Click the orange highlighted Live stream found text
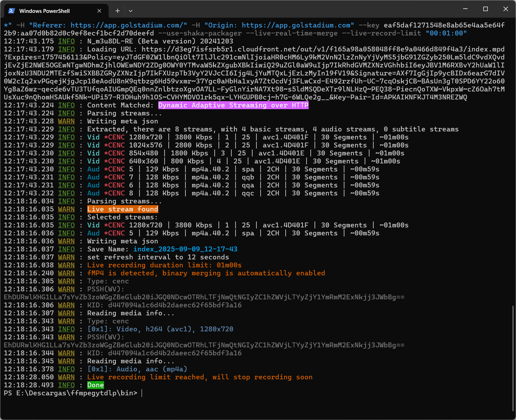 tap(122, 209)
